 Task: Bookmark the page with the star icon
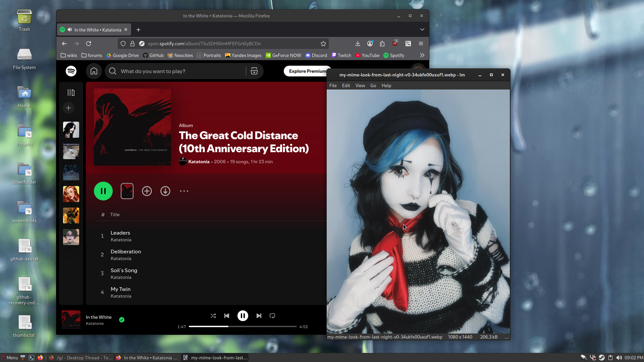323,44
